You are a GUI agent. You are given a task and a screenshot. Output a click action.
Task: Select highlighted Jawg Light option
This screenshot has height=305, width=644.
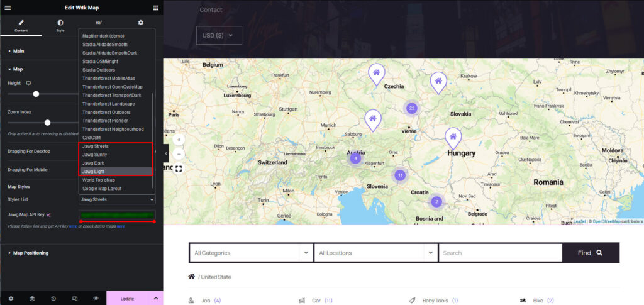pos(116,172)
